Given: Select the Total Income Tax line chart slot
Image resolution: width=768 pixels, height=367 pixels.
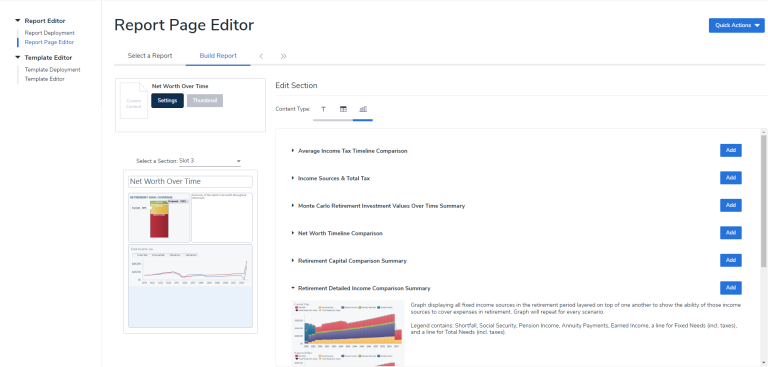Looking at the screenshot, I should point(190,286).
